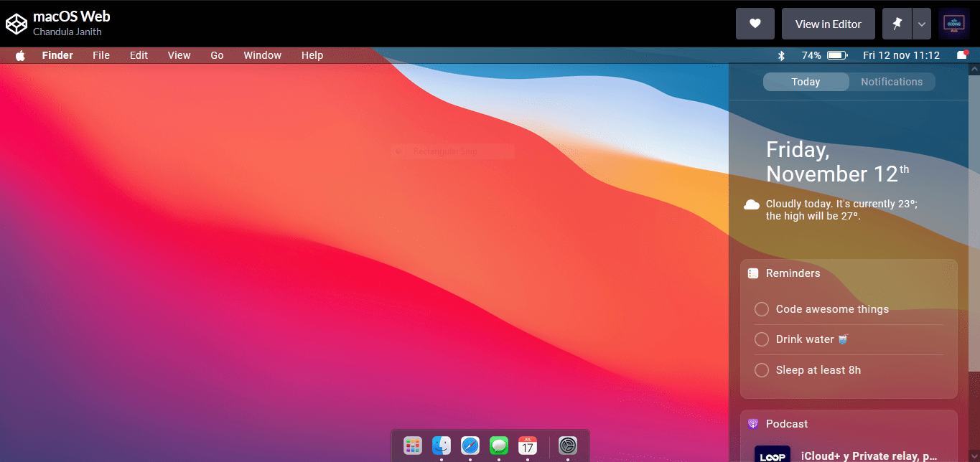This screenshot has width=980, height=462.
Task: Click the Reminders widget title
Action: (793, 273)
